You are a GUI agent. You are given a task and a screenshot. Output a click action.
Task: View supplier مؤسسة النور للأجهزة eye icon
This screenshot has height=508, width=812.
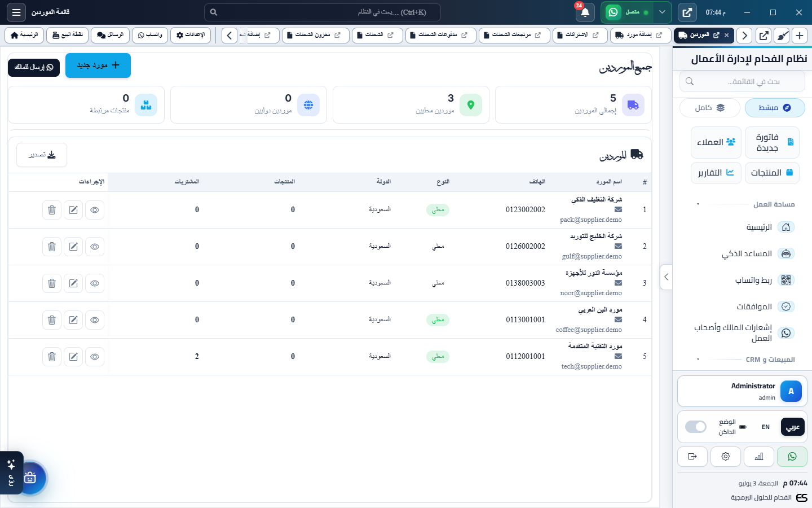(x=95, y=283)
